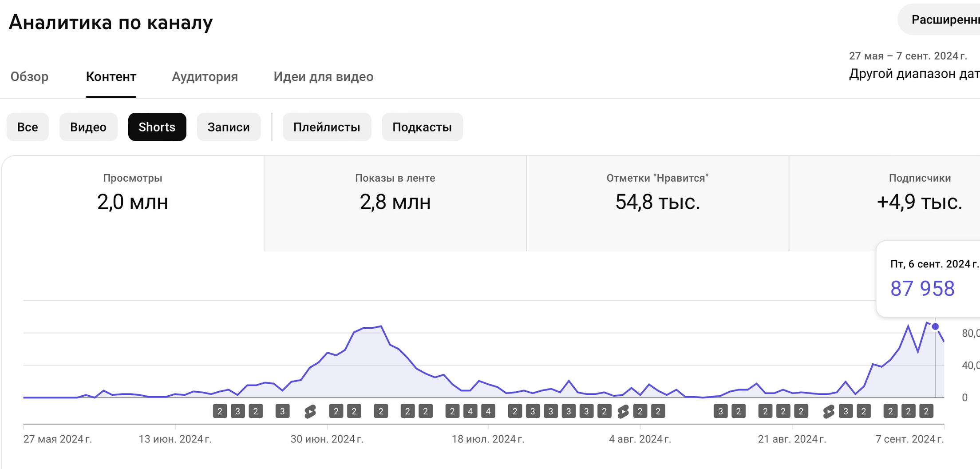Screen dimensions: 980x469
Task: Click the 87 958 tooltip value
Action: (x=922, y=289)
